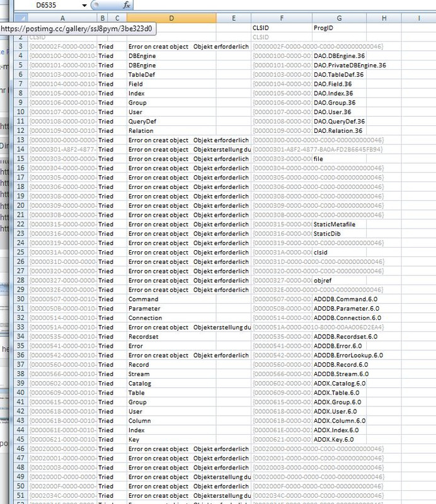Click cell ADOX.Catalog.6.0
436x504 pixels.
339,383
